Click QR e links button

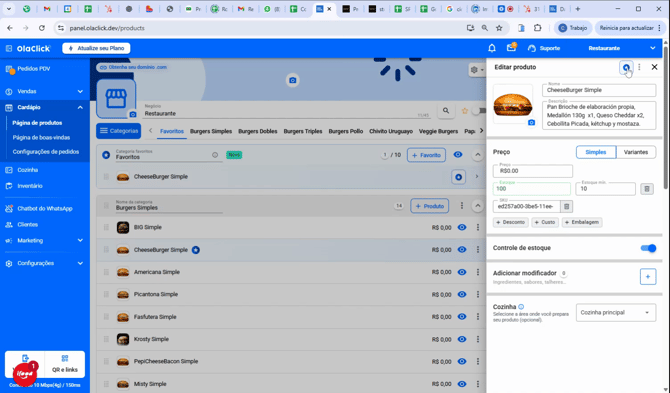(65, 364)
